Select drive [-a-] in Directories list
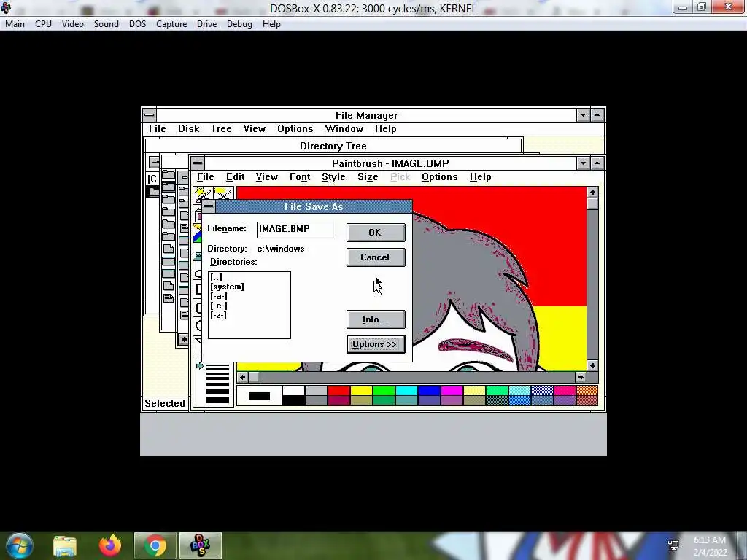Viewport: 747px width, 560px height. [x=219, y=296]
